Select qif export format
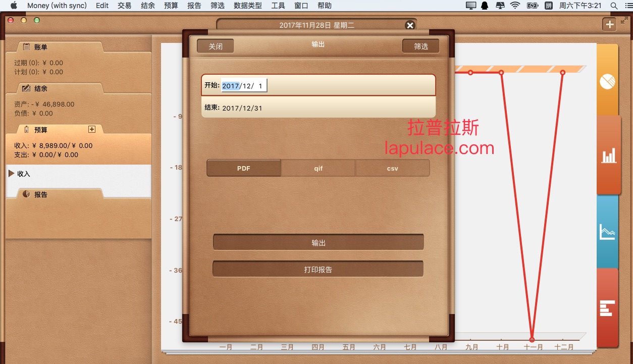The height and width of the screenshot is (364, 633). click(318, 168)
